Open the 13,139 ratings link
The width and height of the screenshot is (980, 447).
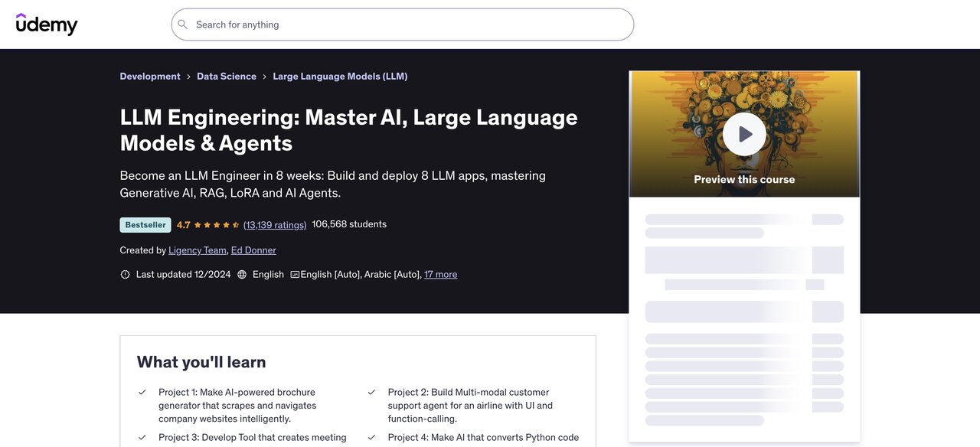275,225
